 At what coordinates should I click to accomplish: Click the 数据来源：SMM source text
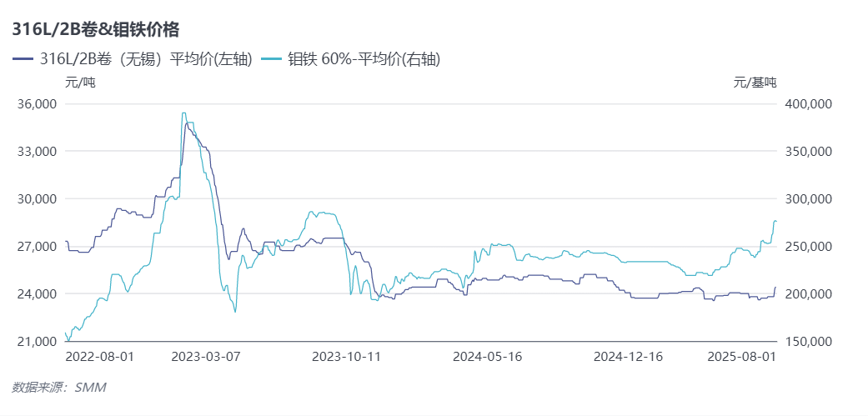coord(58,387)
